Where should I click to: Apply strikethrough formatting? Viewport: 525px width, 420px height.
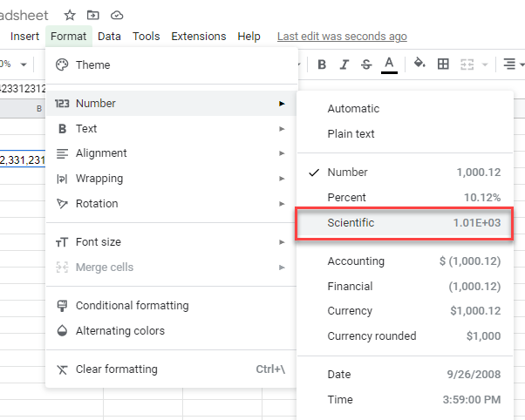[365, 64]
